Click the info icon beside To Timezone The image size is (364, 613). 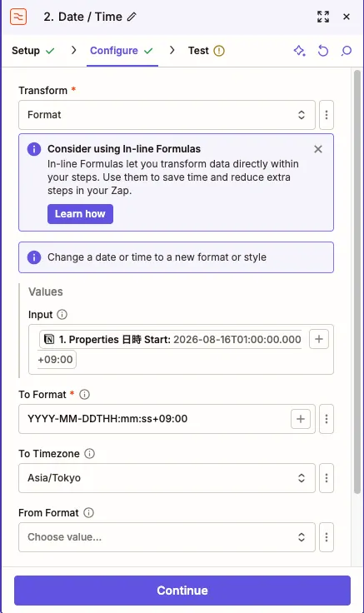click(x=89, y=453)
